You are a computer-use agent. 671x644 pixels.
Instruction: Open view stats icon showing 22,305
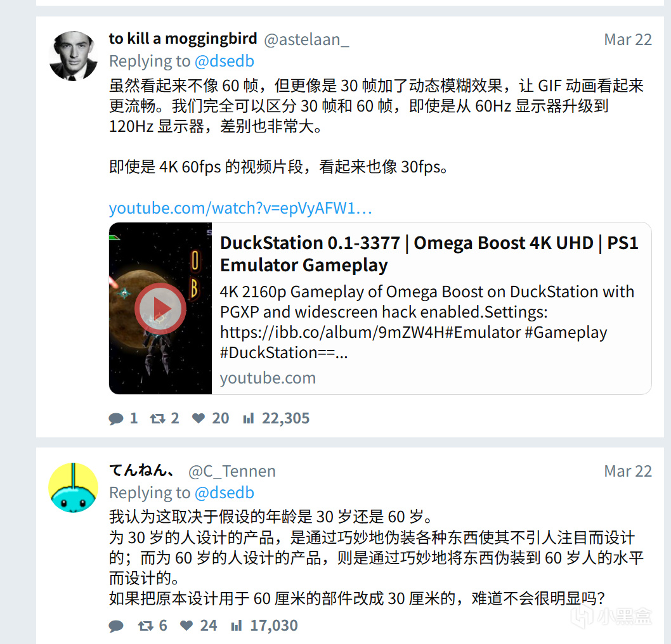pos(249,418)
